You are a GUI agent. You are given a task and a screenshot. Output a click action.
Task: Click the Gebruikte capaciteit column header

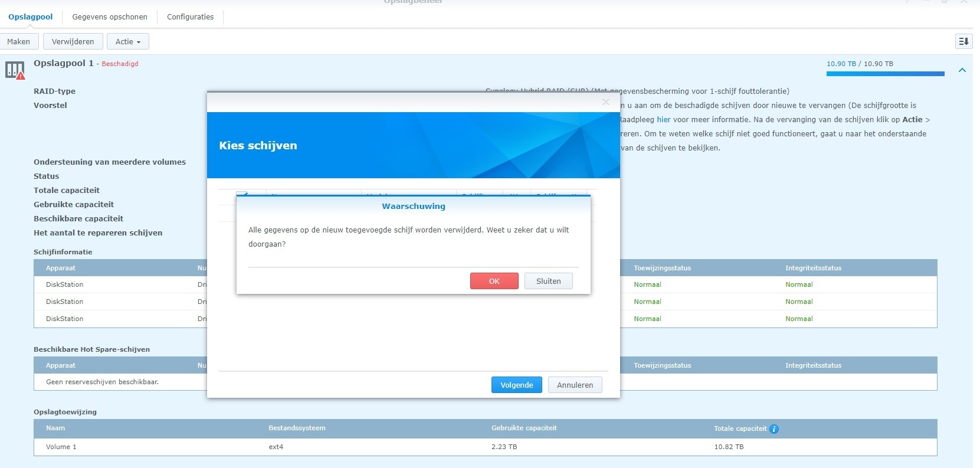click(524, 428)
